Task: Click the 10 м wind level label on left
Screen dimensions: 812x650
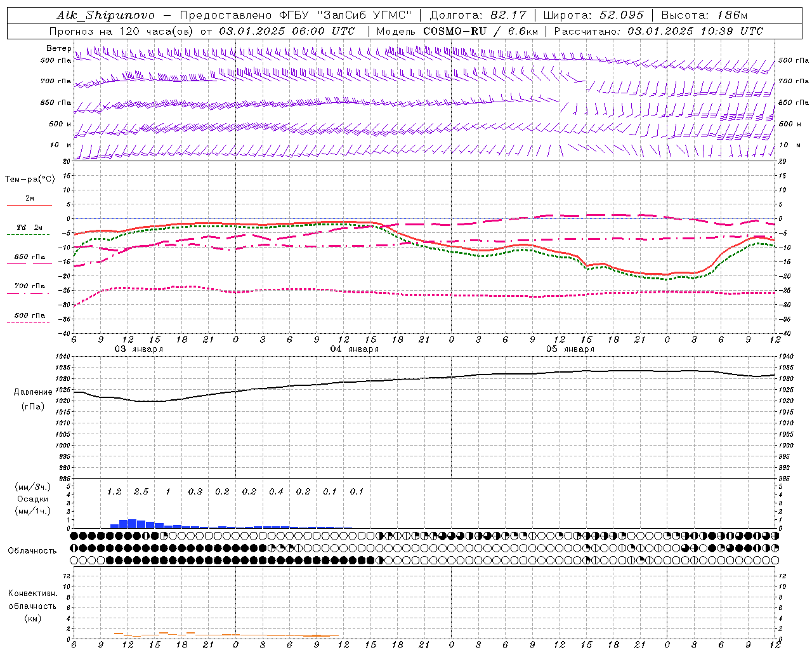Action: click(x=60, y=145)
